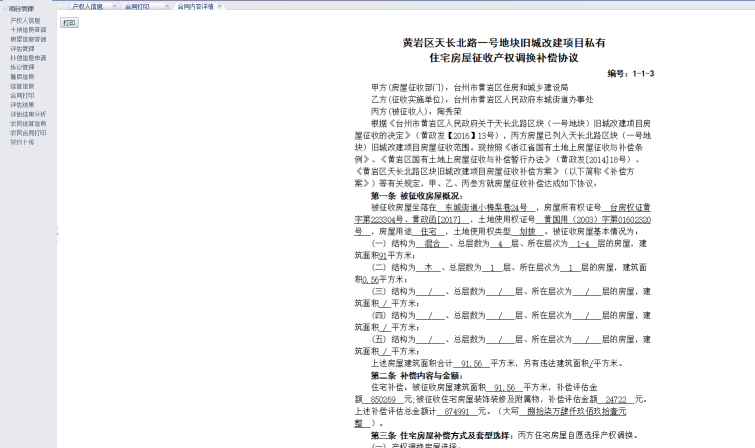The image size is (755, 448).
Task: Click the address value 东城街道小梅梨巷24号
Action: pyautogui.click(x=486, y=208)
